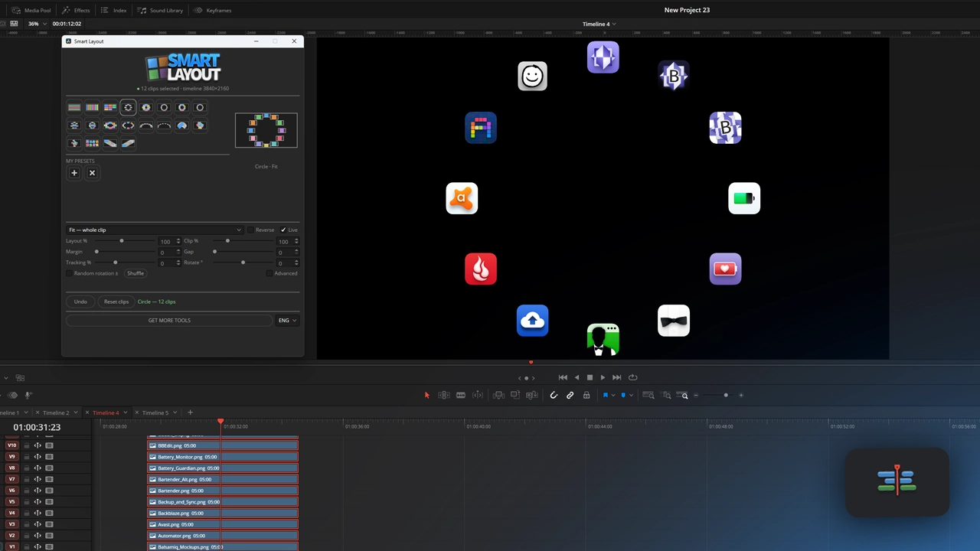Viewport: 980px width, 551px height.
Task: Expand the marker color dropdown arrow
Action: [631, 396]
